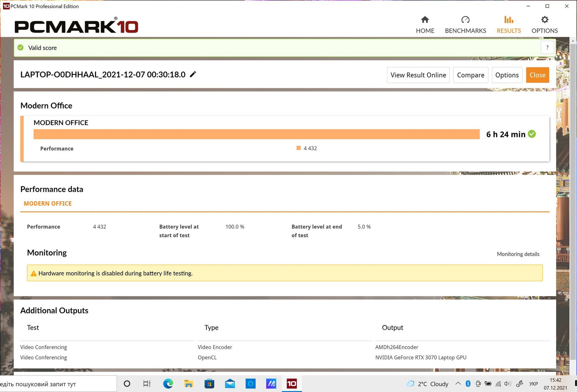Click the 5.0 % battery level at end value
Viewport: 577px width, 392px height.
click(x=364, y=227)
